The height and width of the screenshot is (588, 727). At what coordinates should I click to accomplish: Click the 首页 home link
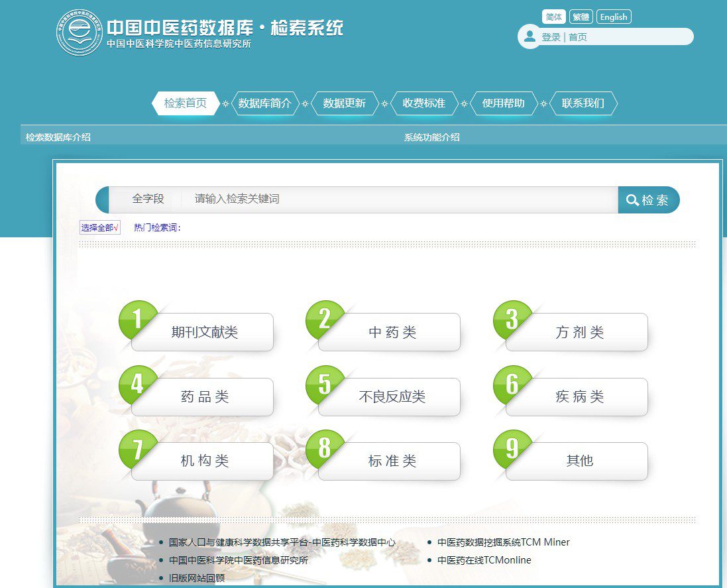pos(578,37)
